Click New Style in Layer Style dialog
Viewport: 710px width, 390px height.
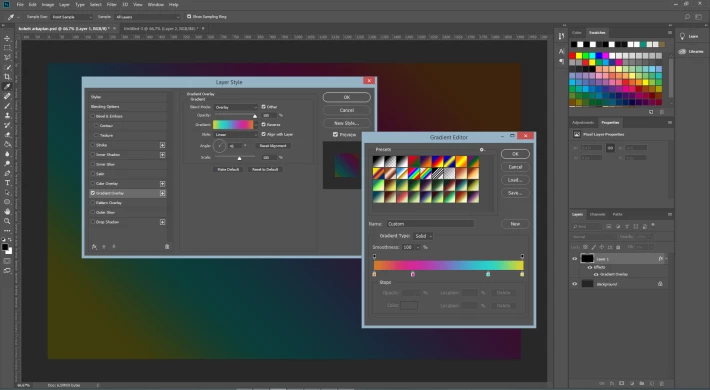pyautogui.click(x=346, y=123)
